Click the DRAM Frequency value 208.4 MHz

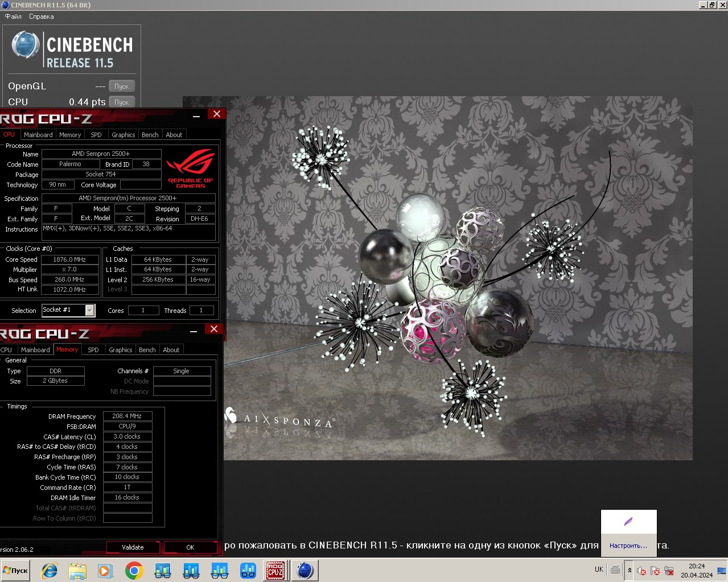coord(127,416)
